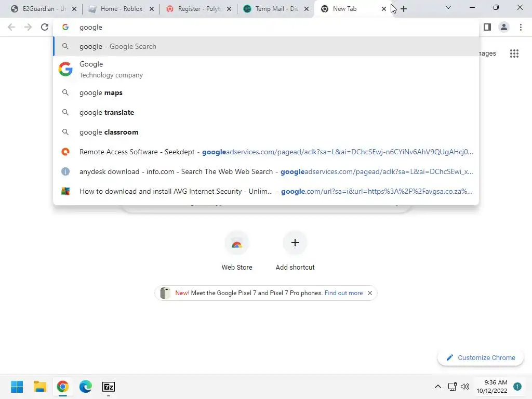Launch Microsoft Edge from taskbar
Image resolution: width=532 pixels, height=399 pixels.
pos(86,387)
